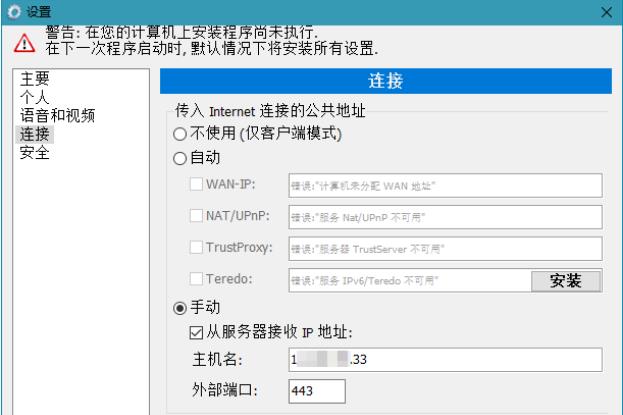Open the 个人 settings category
Image resolution: width=623 pixels, height=415 pixels.
[x=35, y=97]
